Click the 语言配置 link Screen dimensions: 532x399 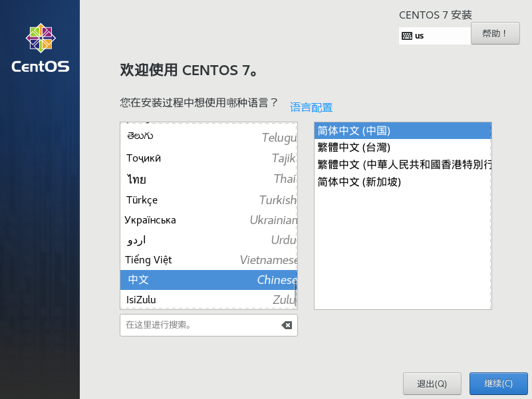(x=311, y=107)
